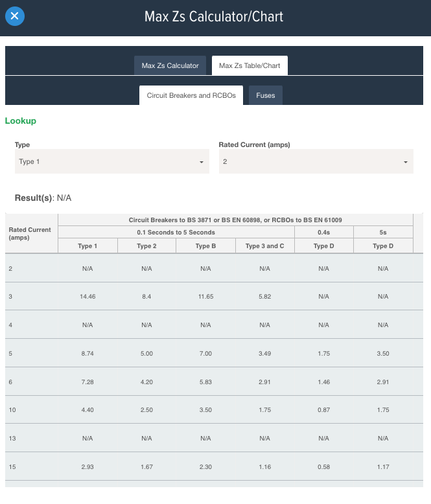Image resolution: width=431 pixels, height=504 pixels.
Task: Select the 14.46 value for 3 amps
Action: coord(87,295)
